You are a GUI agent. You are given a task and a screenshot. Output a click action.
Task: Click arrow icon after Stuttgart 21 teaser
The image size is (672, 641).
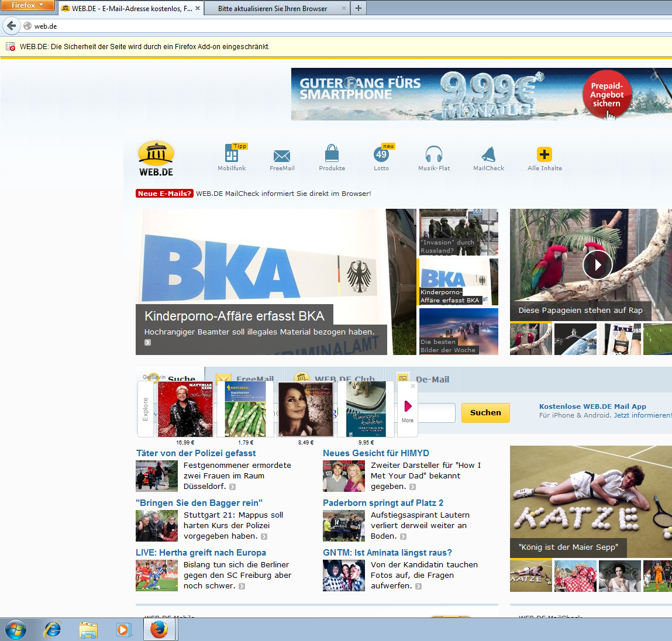[264, 536]
